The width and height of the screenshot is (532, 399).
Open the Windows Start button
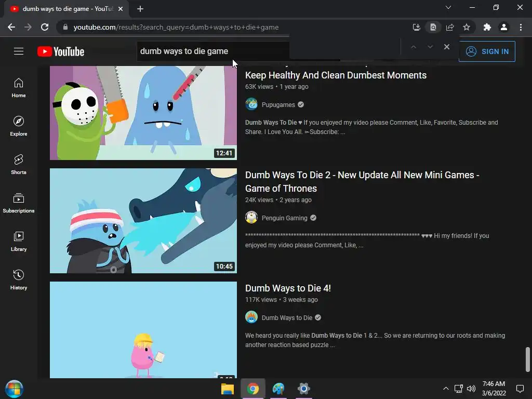tap(14, 389)
